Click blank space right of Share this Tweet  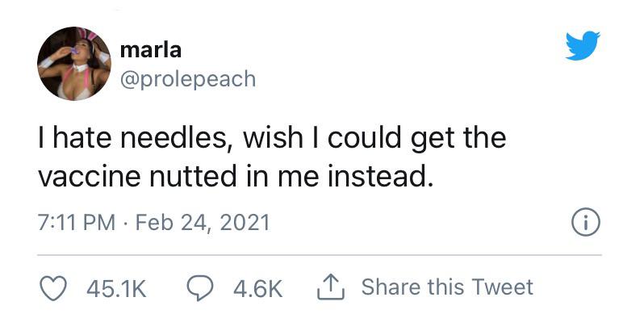coord(581,287)
